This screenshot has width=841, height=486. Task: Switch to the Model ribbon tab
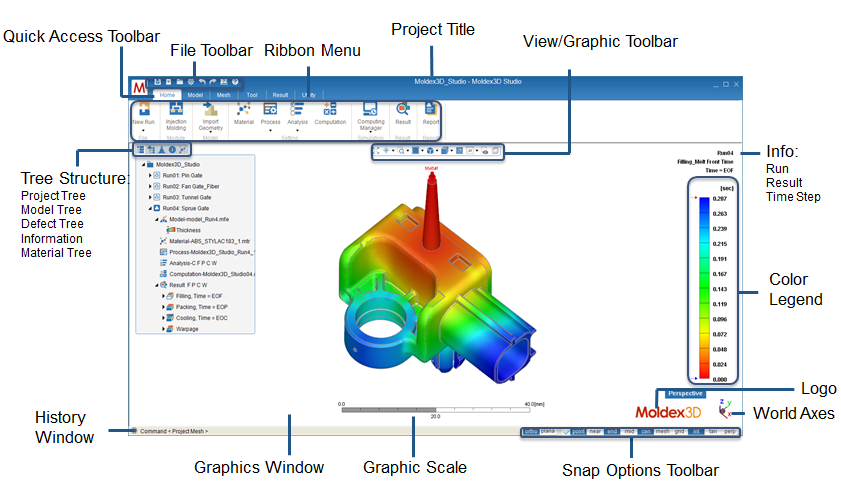[195, 95]
